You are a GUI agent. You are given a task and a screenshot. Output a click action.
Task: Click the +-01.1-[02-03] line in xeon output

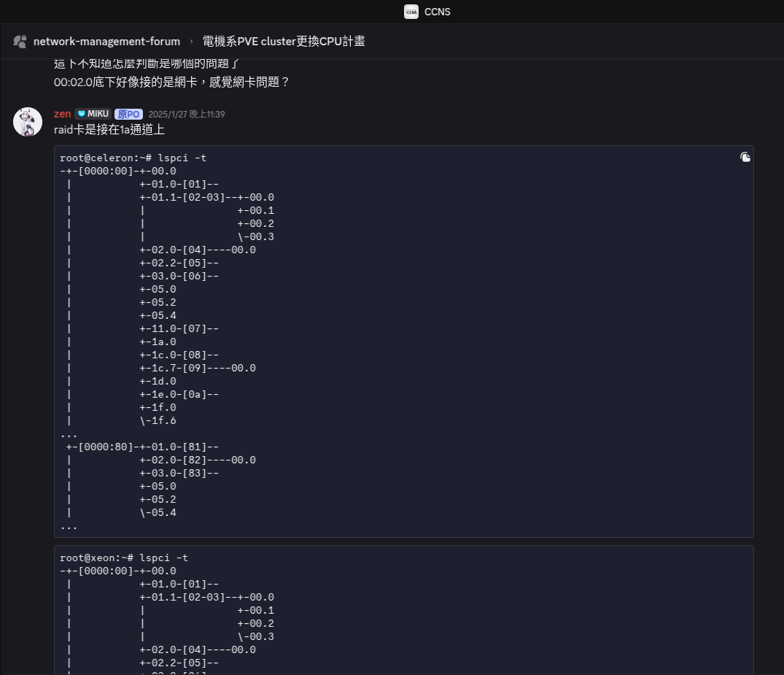tap(207, 597)
